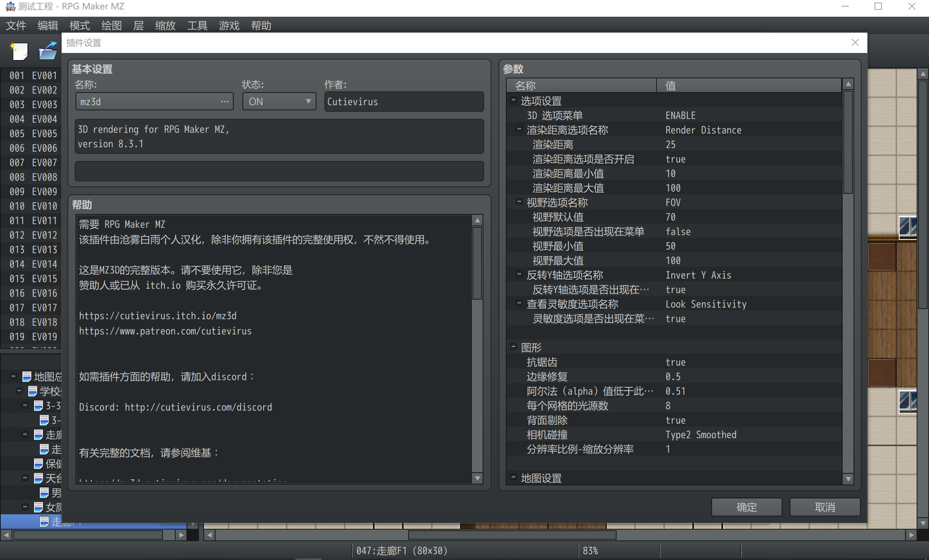Click the New Project toolbar icon
This screenshot has width=929, height=560.
point(19,51)
